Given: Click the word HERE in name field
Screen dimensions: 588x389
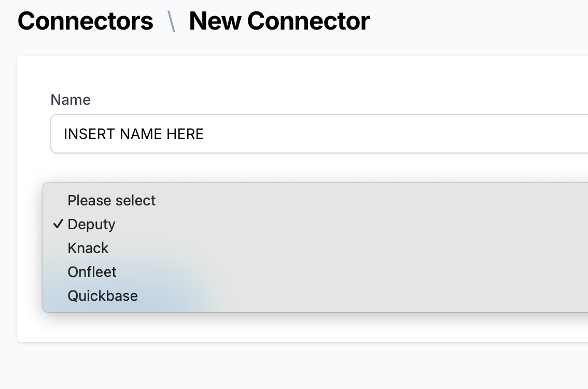Looking at the screenshot, I should 185,134.
